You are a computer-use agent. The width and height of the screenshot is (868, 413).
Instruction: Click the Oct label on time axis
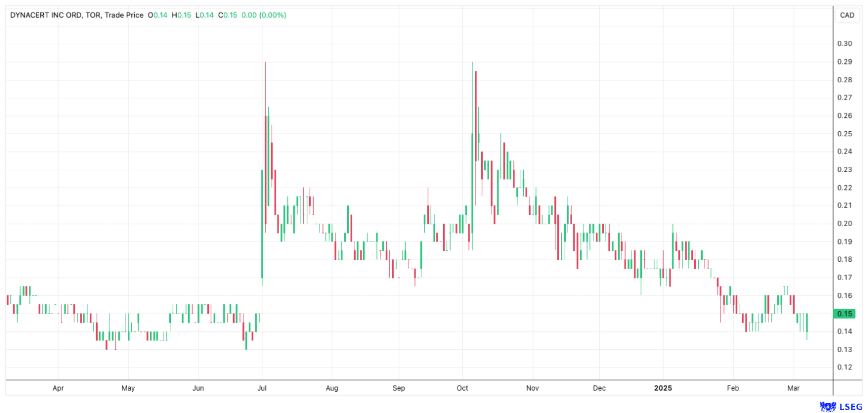pos(462,388)
